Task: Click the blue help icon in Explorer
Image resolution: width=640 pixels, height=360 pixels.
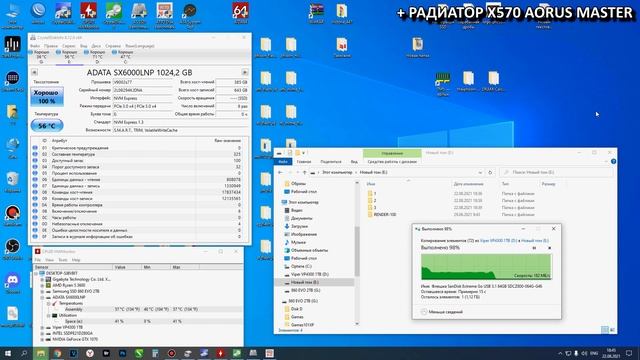Action: 613,162
